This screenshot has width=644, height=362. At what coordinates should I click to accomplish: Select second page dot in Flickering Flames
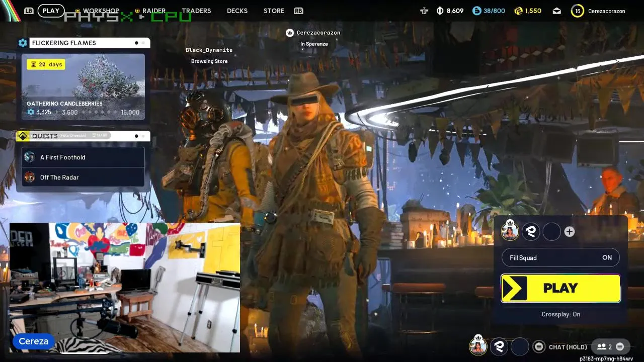click(143, 43)
